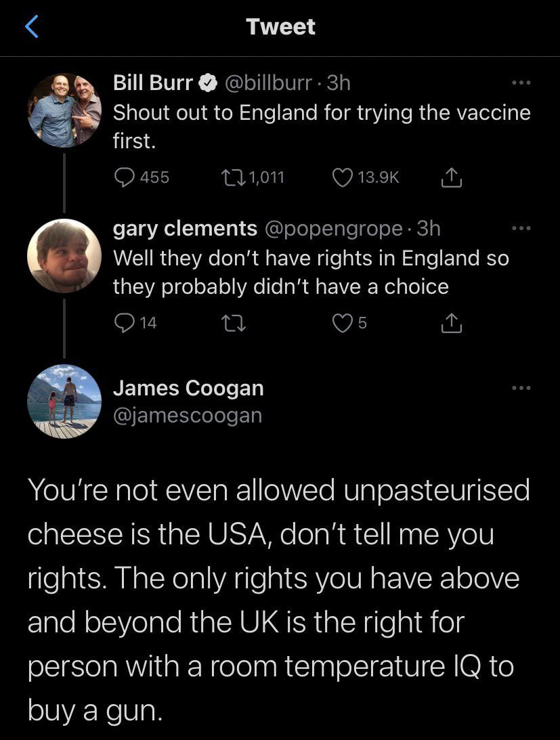This screenshot has height=740, width=560.
Task: Open the @popengrope handle
Action: click(334, 229)
